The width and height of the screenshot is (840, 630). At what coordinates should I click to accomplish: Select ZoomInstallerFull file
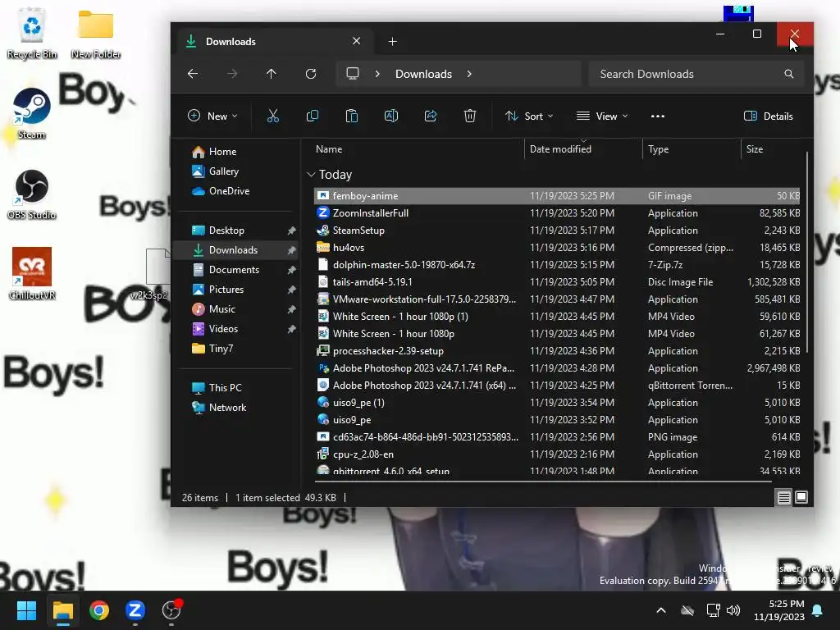(557, 213)
